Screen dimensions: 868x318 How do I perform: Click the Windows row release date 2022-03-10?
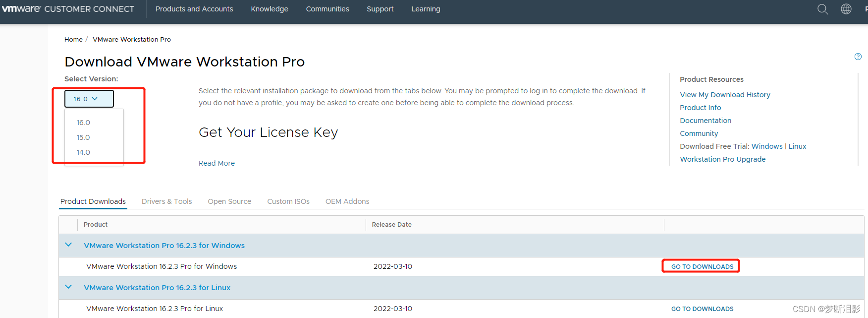[x=393, y=266]
